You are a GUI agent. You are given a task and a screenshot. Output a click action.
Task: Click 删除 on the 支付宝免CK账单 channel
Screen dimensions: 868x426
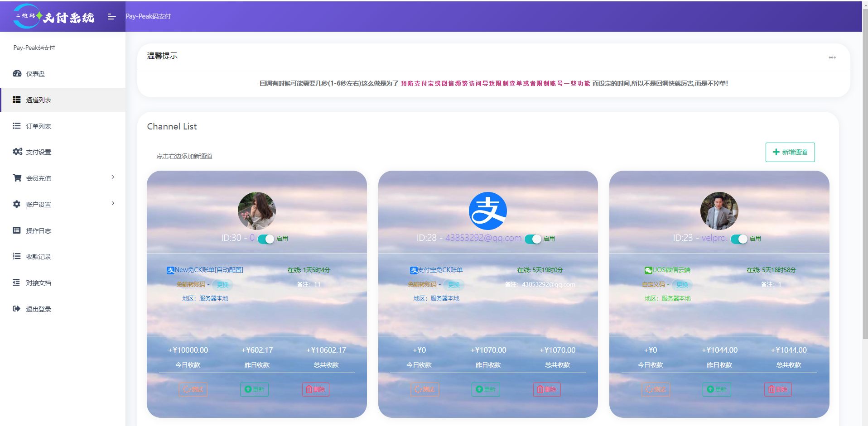tap(547, 389)
